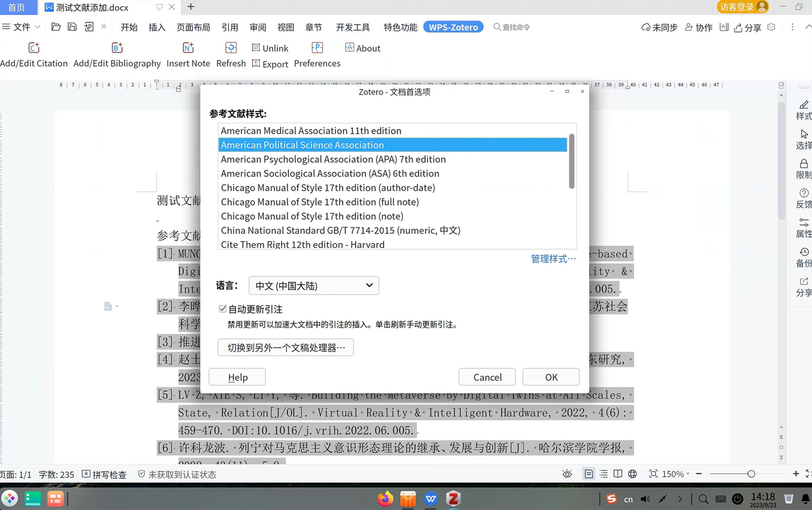Switch to the 视图 tab

click(x=285, y=27)
